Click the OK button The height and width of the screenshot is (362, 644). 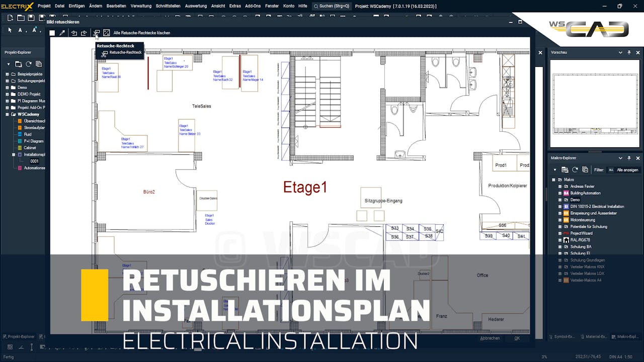517,338
